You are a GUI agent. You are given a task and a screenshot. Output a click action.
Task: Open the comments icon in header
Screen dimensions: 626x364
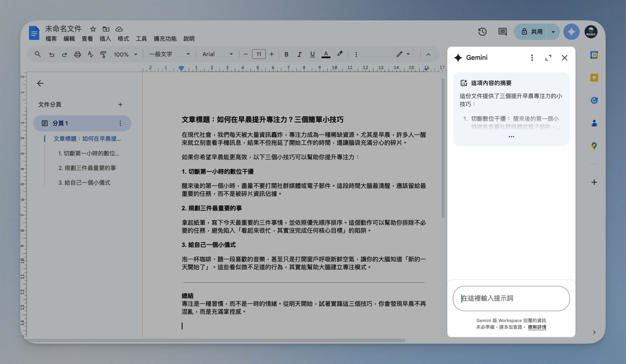point(502,32)
